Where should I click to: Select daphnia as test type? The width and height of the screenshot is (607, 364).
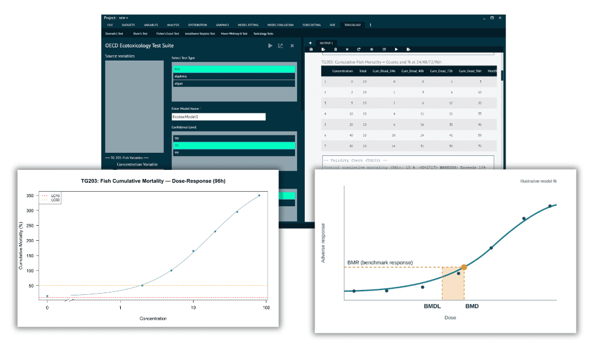[x=234, y=76]
